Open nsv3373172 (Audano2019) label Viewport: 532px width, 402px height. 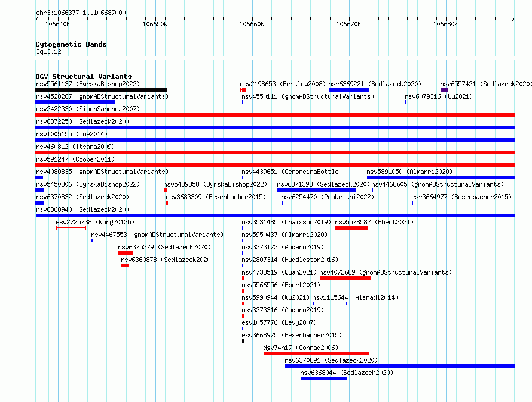point(283,247)
